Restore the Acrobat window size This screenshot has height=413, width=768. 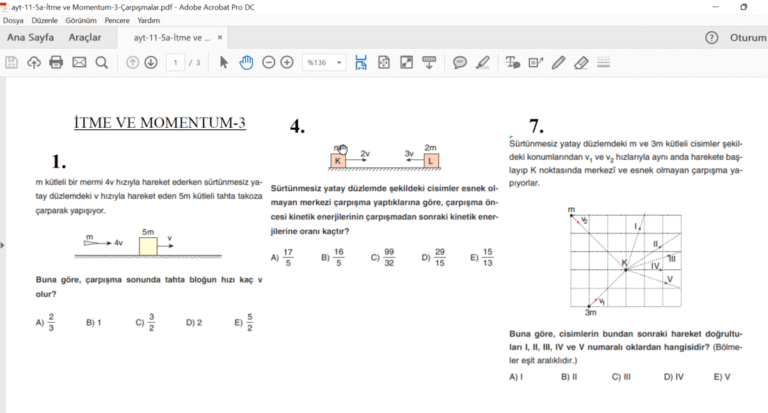(x=744, y=7)
